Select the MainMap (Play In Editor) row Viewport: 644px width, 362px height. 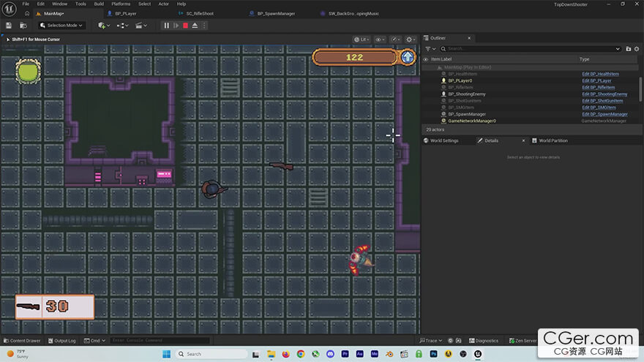468,67
